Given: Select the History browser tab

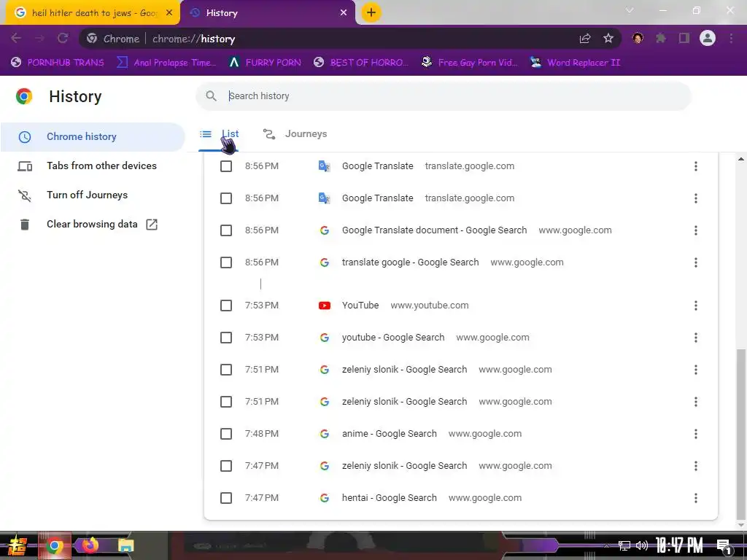Looking at the screenshot, I should (268, 13).
